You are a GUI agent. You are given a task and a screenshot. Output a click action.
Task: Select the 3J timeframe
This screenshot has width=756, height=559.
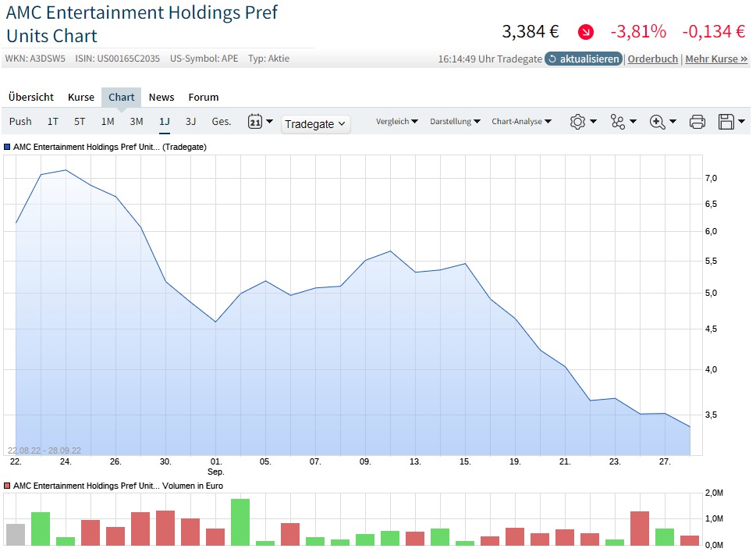pyautogui.click(x=191, y=122)
